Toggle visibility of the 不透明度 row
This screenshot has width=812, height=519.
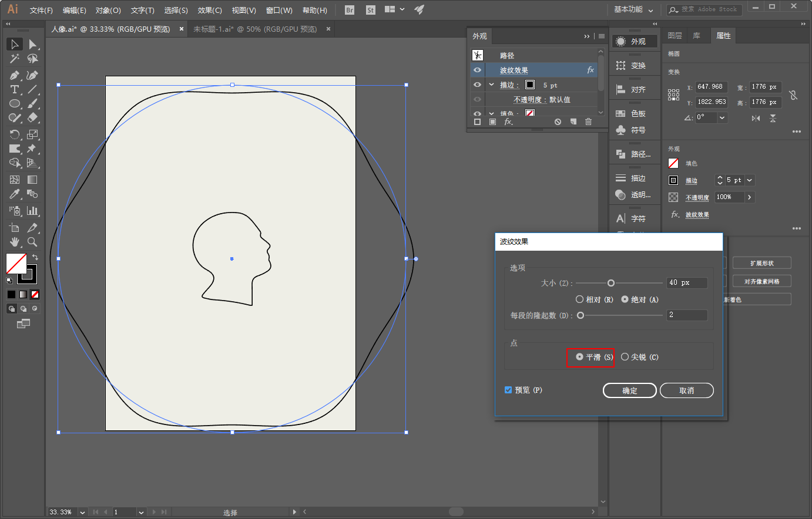477,99
